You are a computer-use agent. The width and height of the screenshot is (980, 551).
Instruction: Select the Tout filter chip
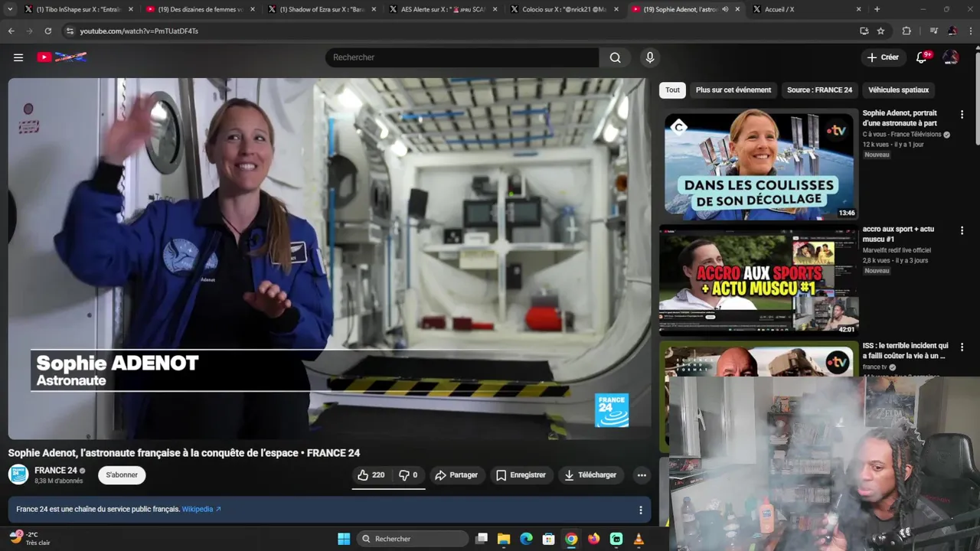point(672,90)
